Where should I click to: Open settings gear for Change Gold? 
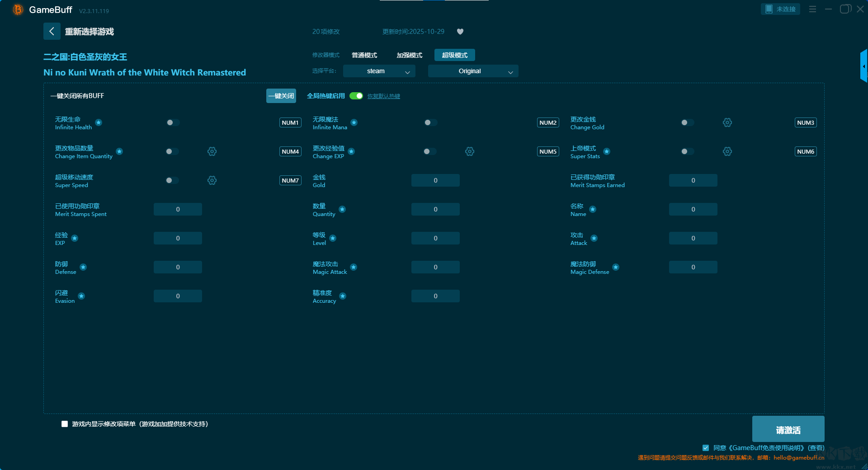[x=727, y=122]
